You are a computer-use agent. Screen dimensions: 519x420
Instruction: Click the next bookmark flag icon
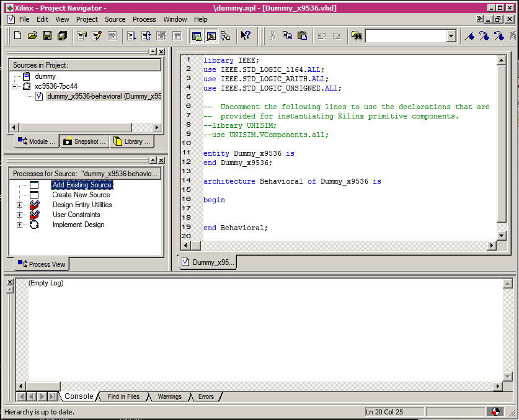[484, 35]
